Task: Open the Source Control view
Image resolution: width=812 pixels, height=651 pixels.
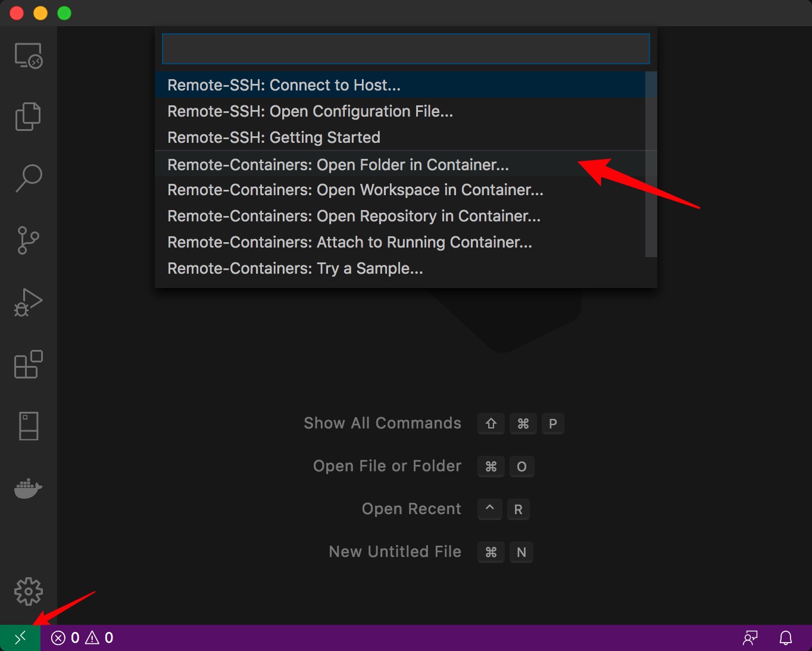Action: point(28,240)
